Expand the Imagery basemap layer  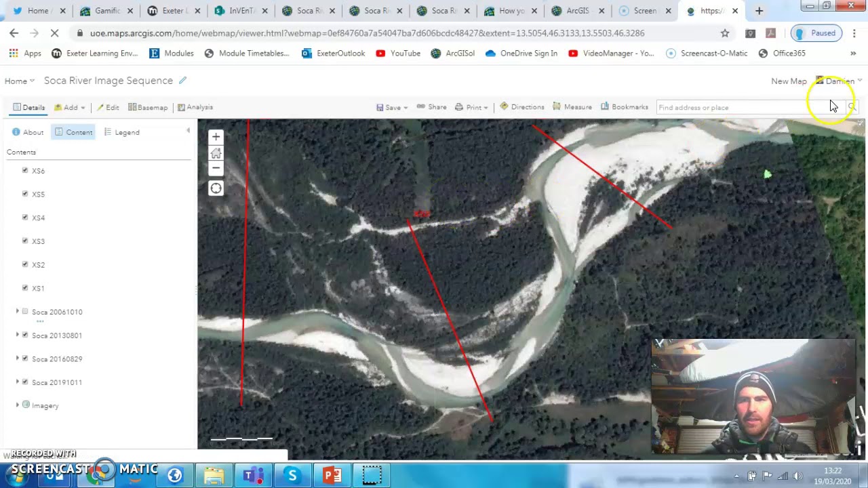point(18,405)
